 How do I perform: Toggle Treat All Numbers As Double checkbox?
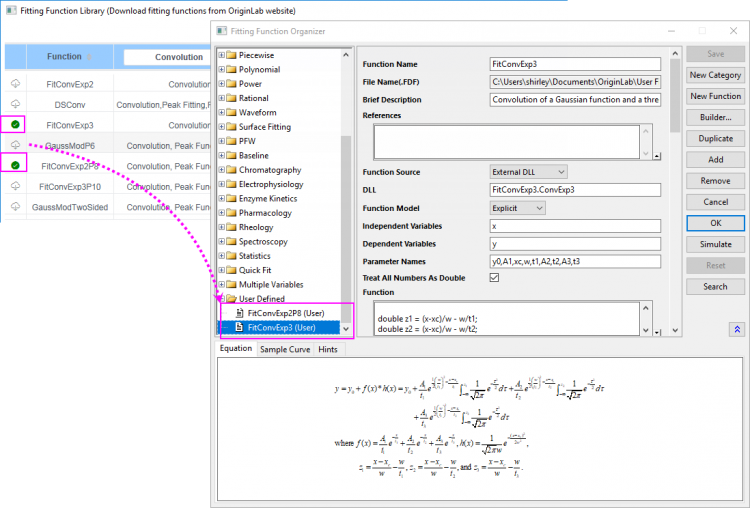pos(494,277)
